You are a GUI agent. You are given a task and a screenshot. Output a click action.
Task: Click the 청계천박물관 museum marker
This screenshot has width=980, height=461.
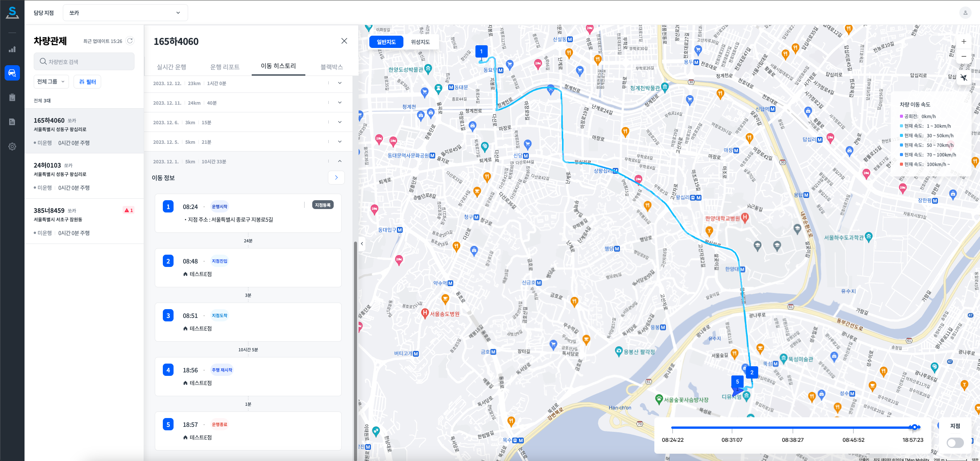pos(665,87)
